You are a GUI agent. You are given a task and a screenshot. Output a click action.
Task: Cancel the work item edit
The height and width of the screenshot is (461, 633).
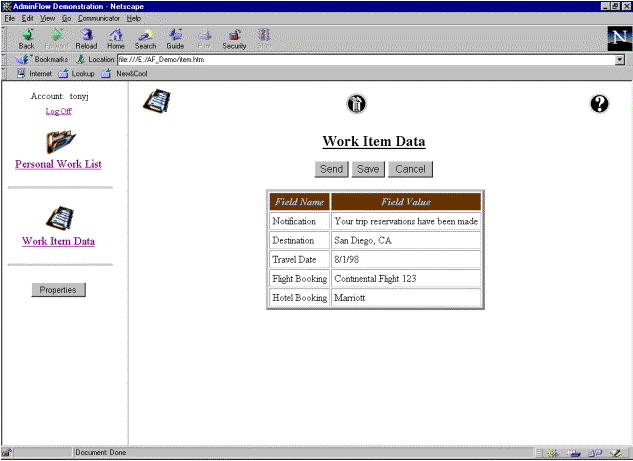tap(410, 169)
